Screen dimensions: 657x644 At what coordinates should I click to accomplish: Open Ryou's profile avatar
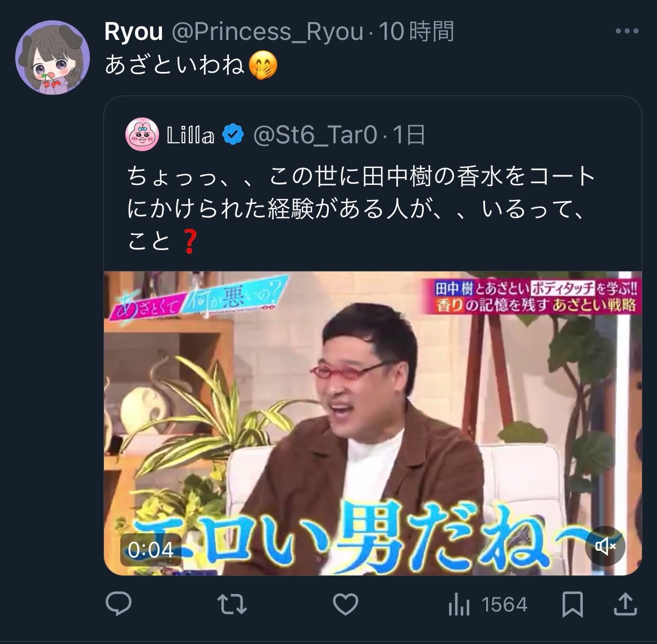[x=52, y=57]
